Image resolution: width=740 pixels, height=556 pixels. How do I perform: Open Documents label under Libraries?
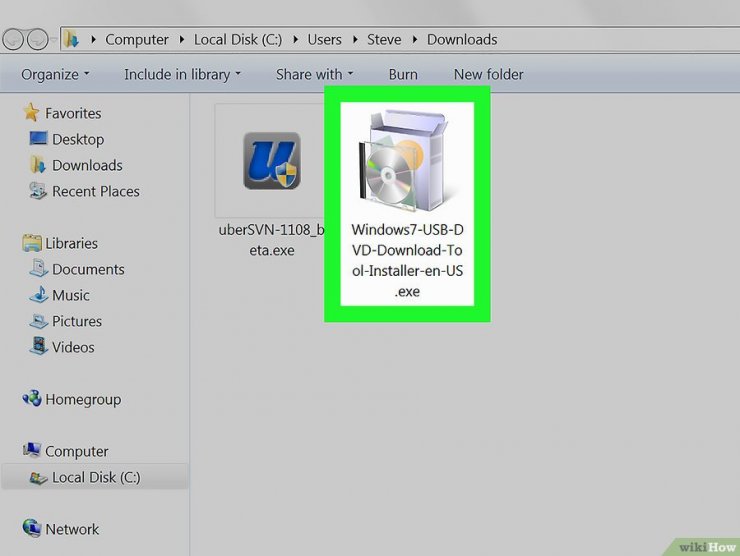coord(88,269)
